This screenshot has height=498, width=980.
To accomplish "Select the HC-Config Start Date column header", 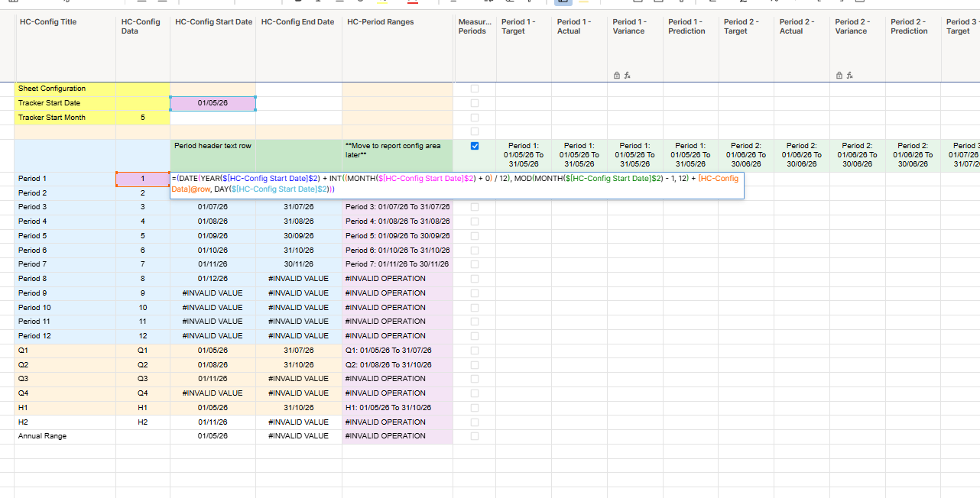I will click(x=213, y=49).
